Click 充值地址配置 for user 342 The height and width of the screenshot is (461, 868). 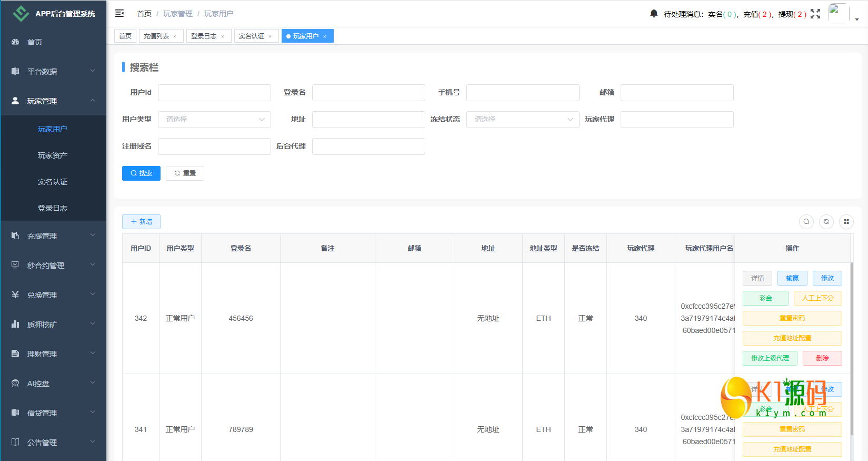tap(792, 338)
